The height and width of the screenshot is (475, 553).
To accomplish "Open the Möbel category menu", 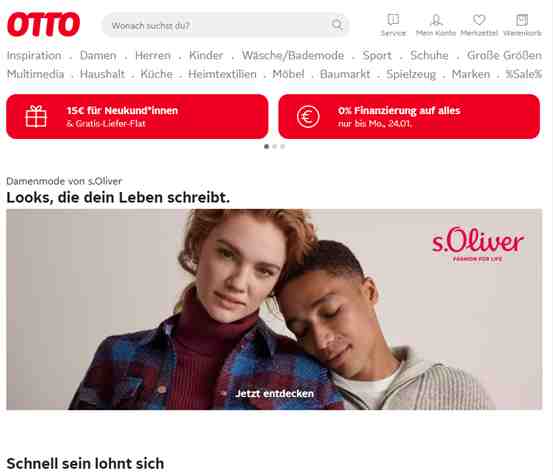I will pos(288,74).
